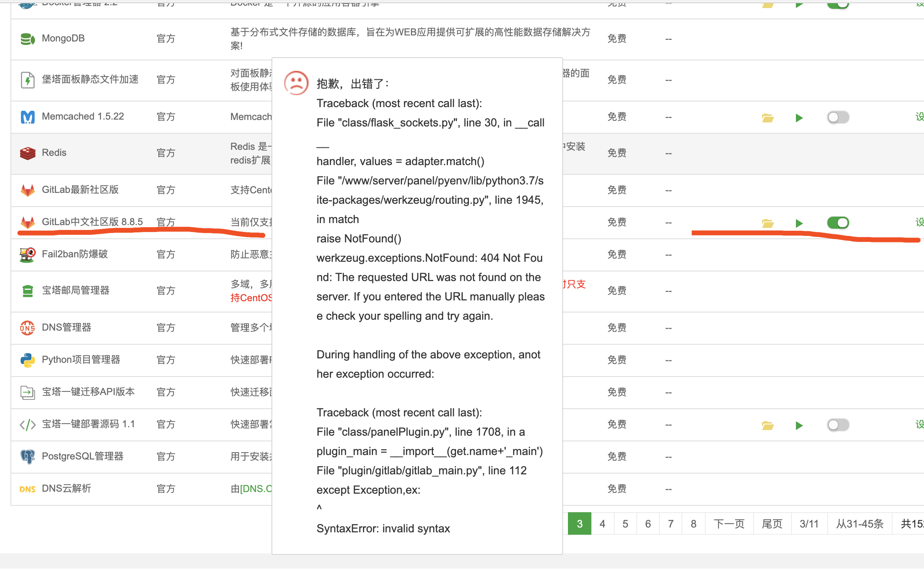Click the play arrow for 宝塔一键部署源码

coord(799,425)
